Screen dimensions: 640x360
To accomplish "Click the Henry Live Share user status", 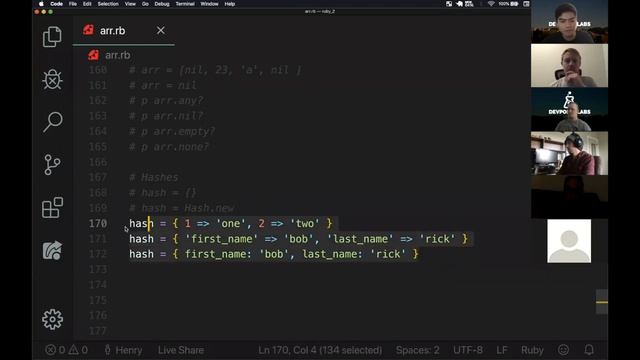I will 123,350.
